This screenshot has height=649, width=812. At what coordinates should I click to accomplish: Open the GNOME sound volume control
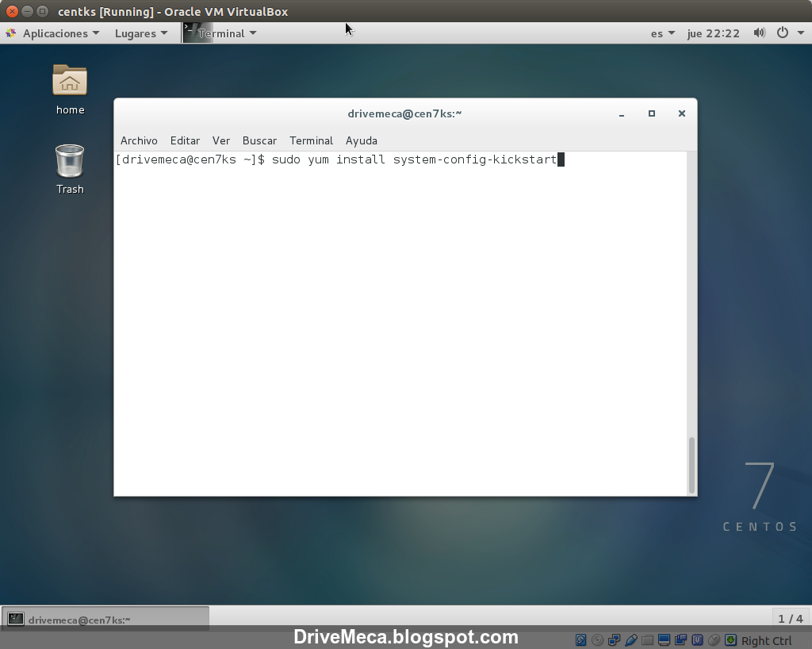point(759,33)
